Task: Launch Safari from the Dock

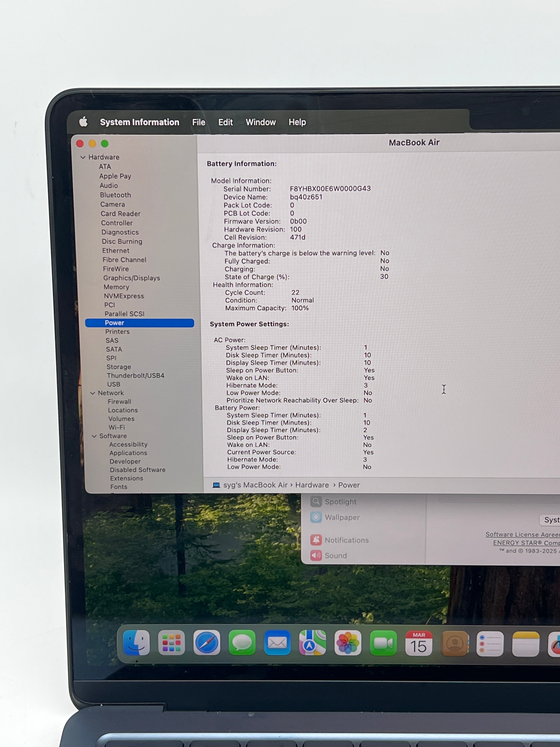Action: 207,643
